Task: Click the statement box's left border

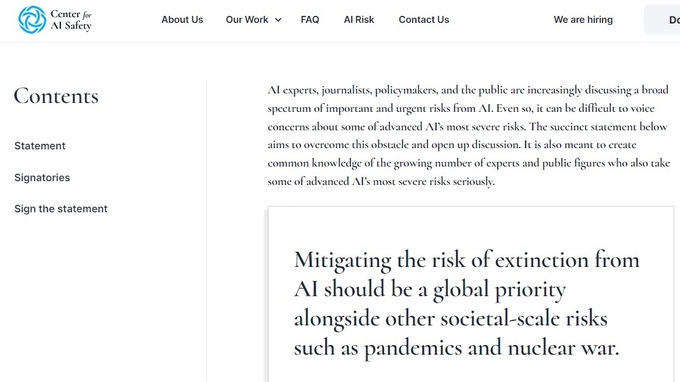Action: [266, 295]
